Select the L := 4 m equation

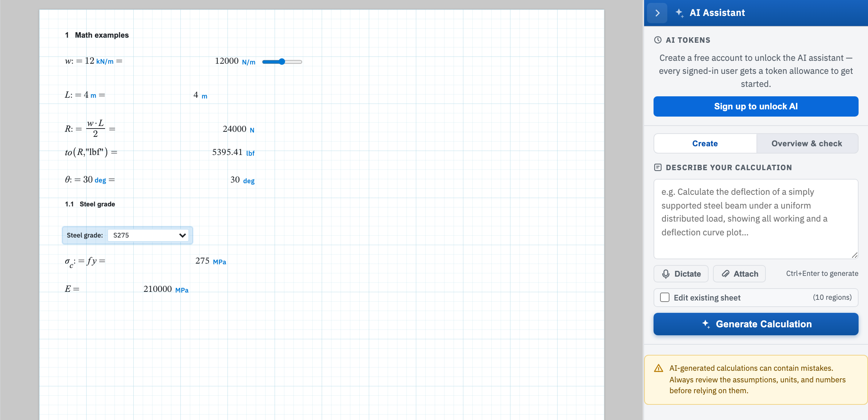(85, 95)
